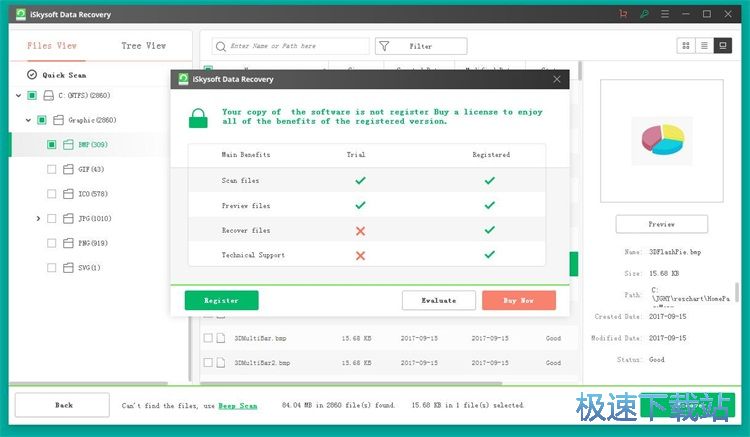Click file icon of 3DMultiBar.bmp
The image size is (750, 437).
click(221, 338)
